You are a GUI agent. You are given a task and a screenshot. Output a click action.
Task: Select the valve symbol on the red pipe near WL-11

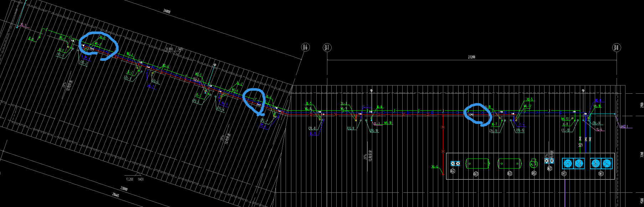(x=471, y=114)
